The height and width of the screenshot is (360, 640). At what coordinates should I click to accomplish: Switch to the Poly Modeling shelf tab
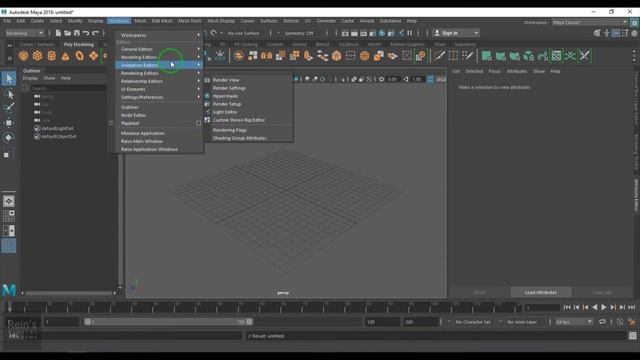coord(78,44)
